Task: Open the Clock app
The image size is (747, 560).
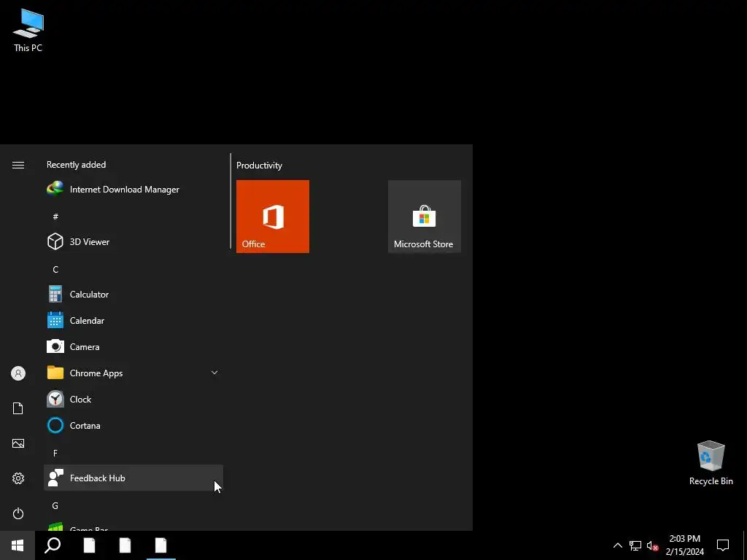Action: tap(133, 399)
